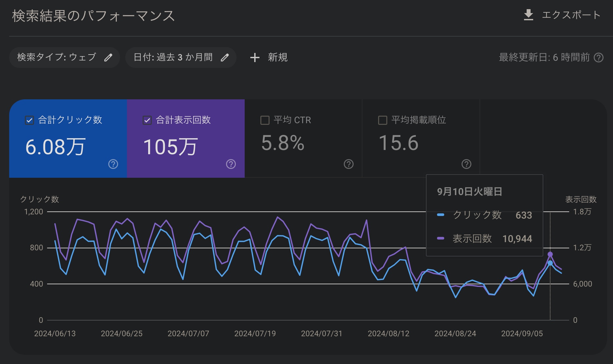This screenshot has height=364, width=613.
Task: Select the 15.6 average position value
Action: click(398, 143)
